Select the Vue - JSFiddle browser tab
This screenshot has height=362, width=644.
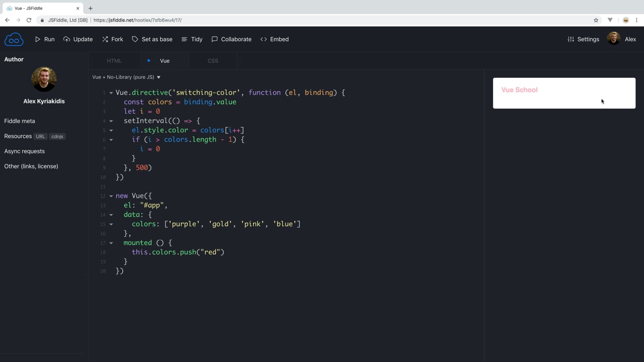43,8
